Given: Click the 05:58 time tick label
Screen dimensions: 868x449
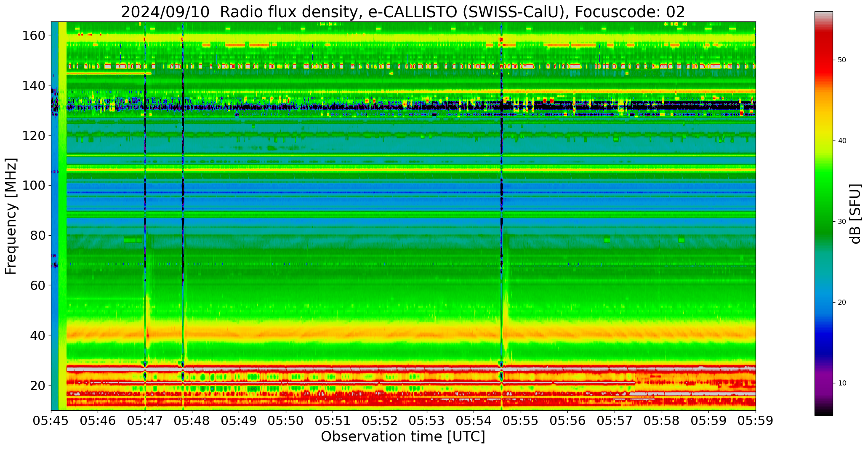Looking at the screenshot, I should coord(662,420).
